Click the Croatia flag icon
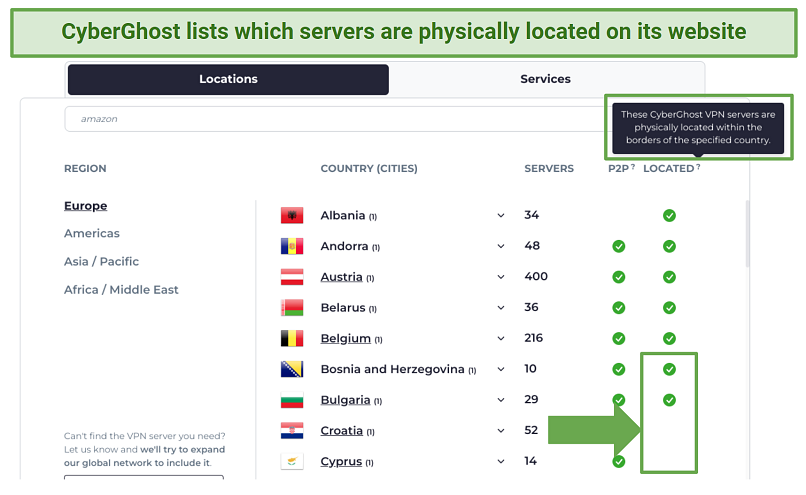Viewport: 806px width, 495px height. coord(292,431)
